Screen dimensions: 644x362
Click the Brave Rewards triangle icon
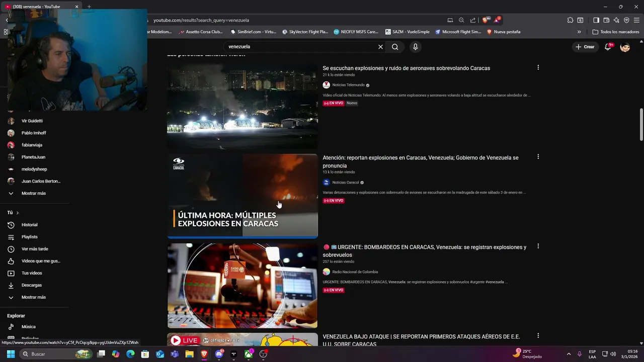[x=497, y=20]
